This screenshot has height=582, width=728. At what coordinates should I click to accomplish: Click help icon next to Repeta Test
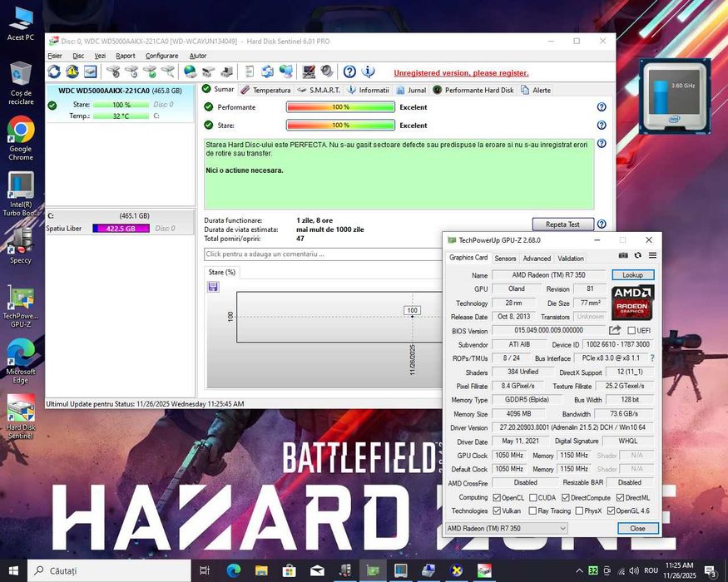tap(602, 224)
